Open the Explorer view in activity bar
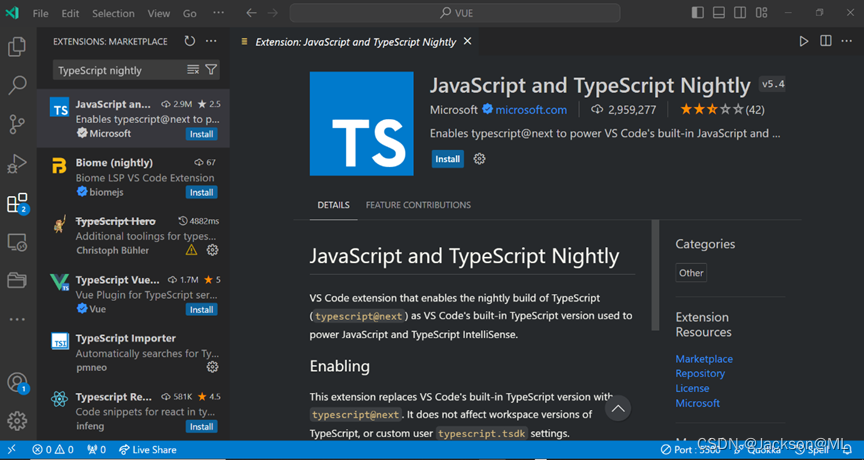This screenshot has width=864, height=460. click(x=17, y=47)
